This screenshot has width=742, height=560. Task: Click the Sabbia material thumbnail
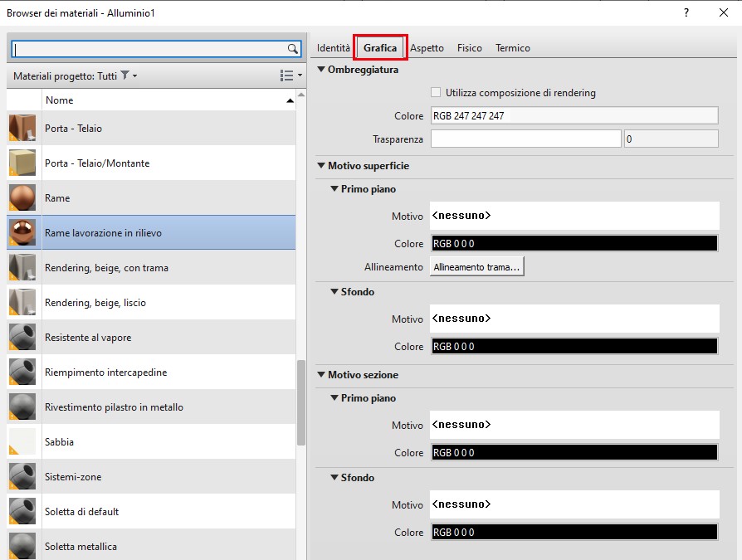pyautogui.click(x=23, y=442)
